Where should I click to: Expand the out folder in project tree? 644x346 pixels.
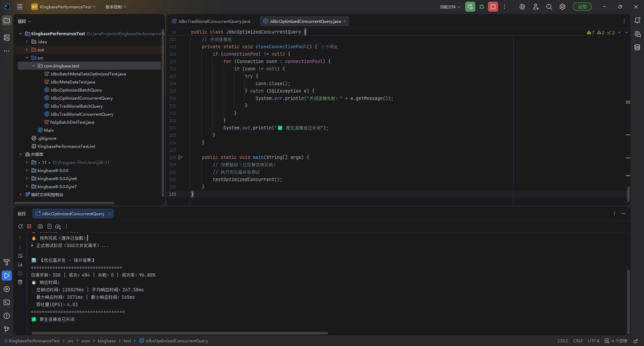point(27,50)
